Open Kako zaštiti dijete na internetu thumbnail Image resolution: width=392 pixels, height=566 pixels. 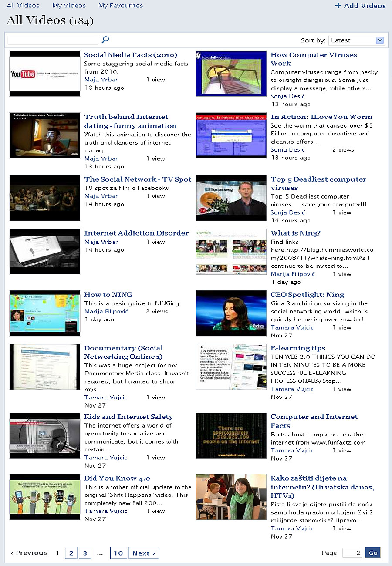click(231, 497)
